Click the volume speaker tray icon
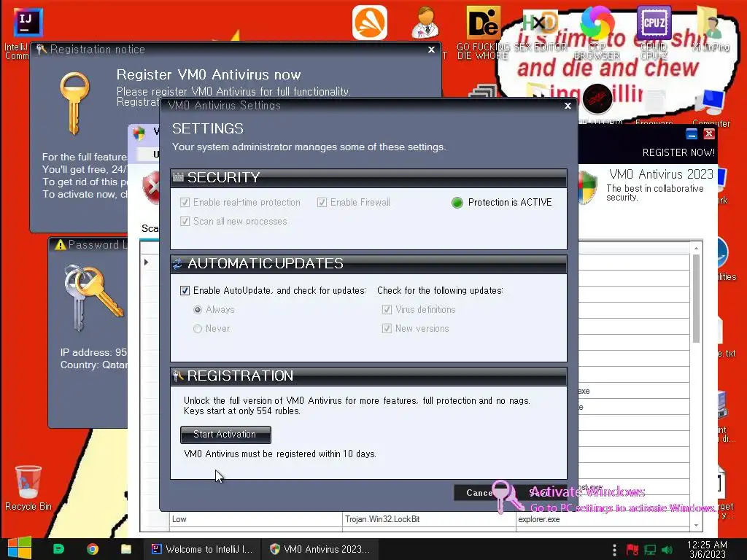Screen dimensions: 747x560 click(667, 550)
